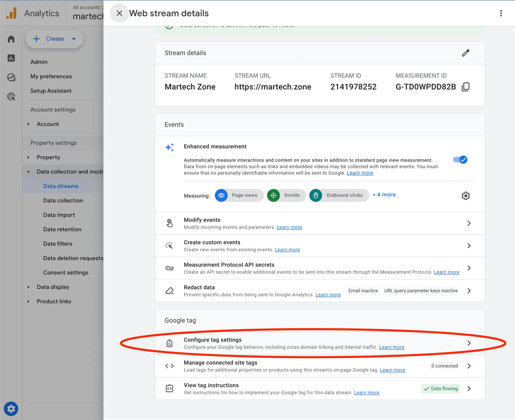Click the edit pencil icon in Stream details
This screenshot has height=420, width=515.
tap(465, 53)
